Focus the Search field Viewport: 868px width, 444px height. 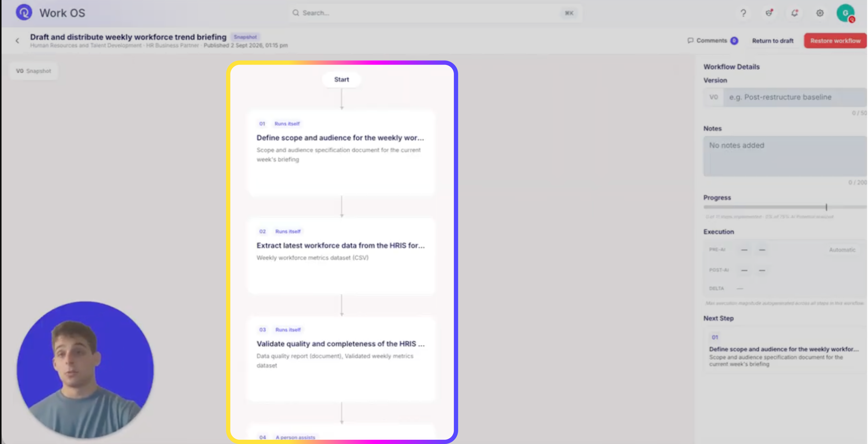click(435, 13)
